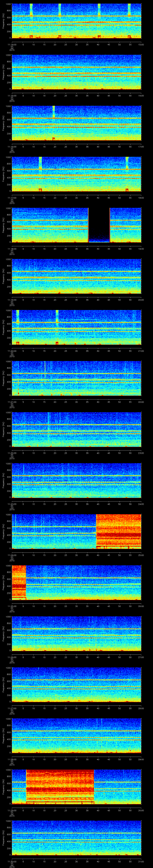Open the 11:15:00 spectrogram panel

[76, 72]
